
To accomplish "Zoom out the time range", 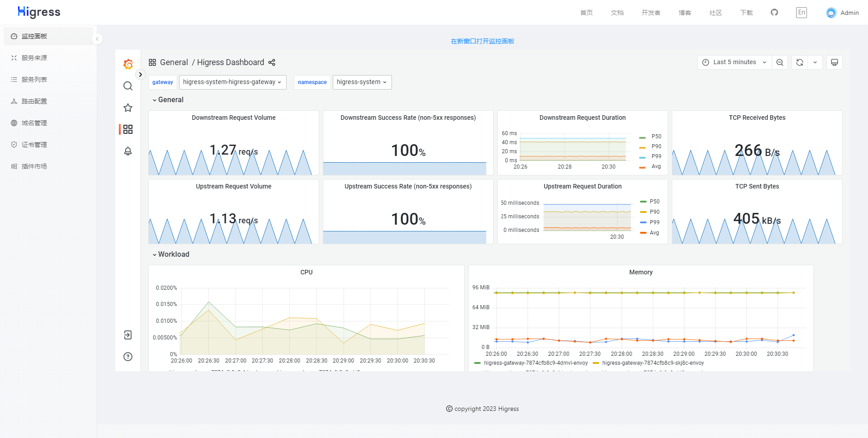I will point(780,62).
